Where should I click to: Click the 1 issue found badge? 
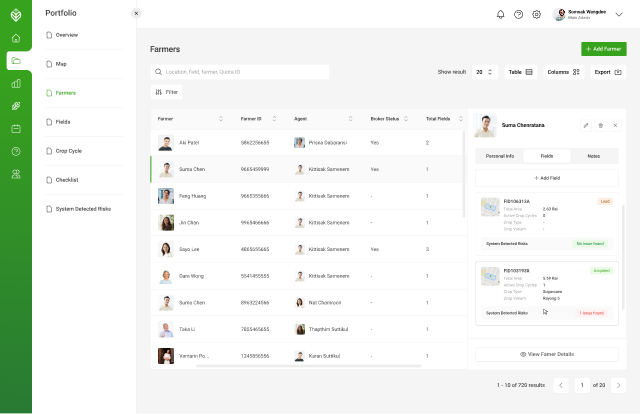pos(591,313)
